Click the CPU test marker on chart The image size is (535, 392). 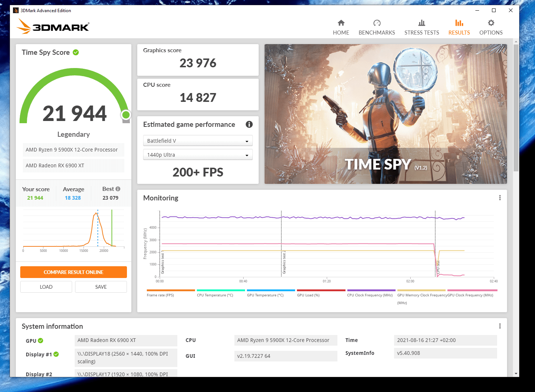435,243
